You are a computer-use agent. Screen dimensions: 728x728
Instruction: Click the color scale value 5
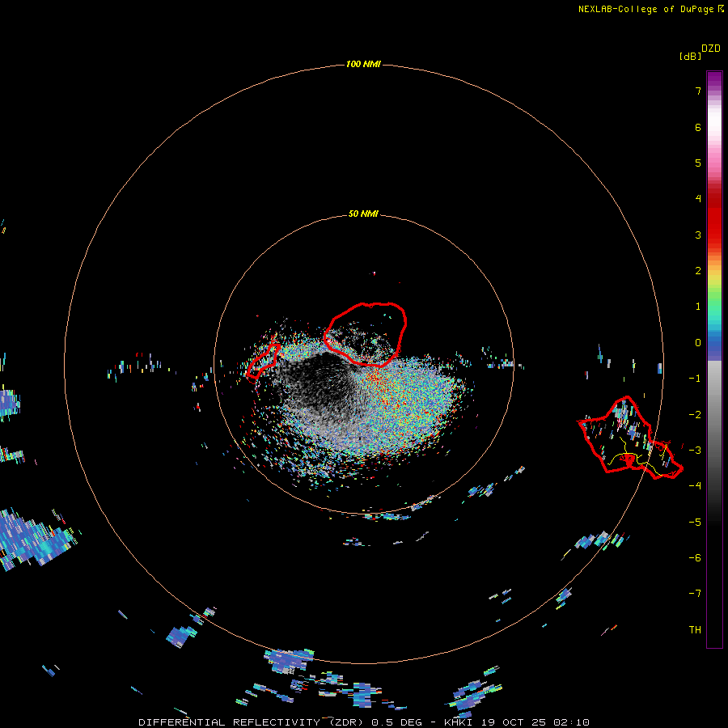[698, 163]
